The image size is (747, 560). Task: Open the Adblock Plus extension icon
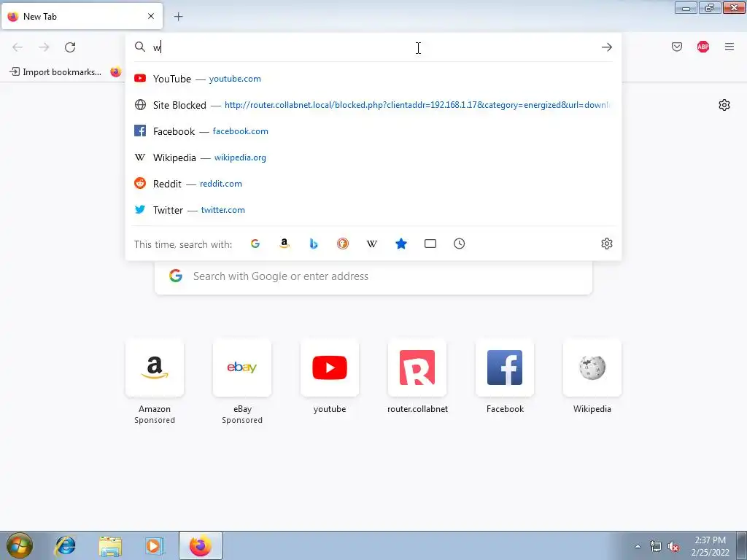[703, 47]
